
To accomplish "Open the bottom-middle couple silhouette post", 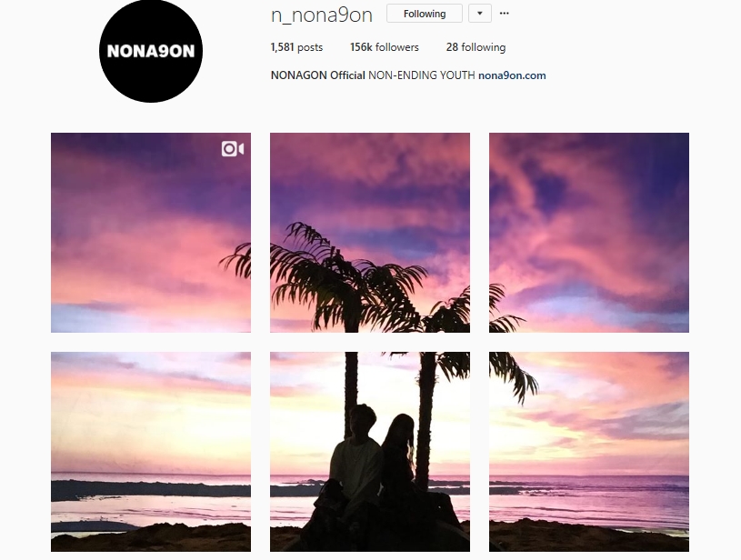I will click(x=370, y=452).
